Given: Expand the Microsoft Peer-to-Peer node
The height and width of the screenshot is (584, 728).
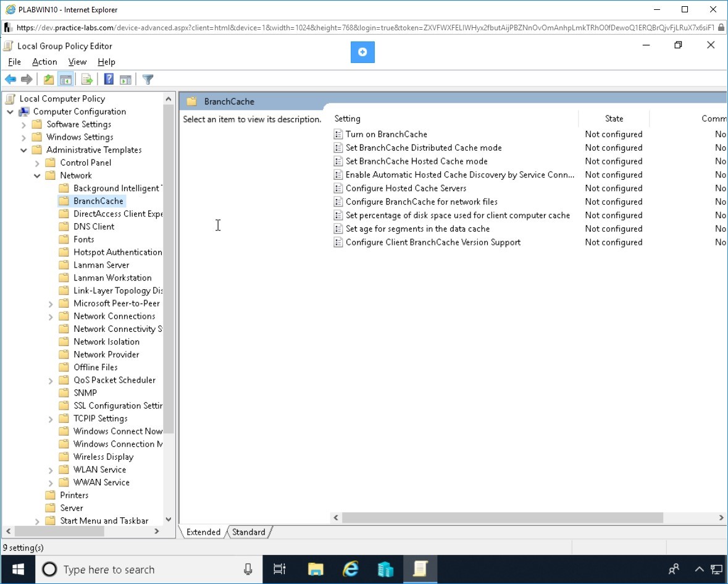Looking at the screenshot, I should (x=51, y=304).
